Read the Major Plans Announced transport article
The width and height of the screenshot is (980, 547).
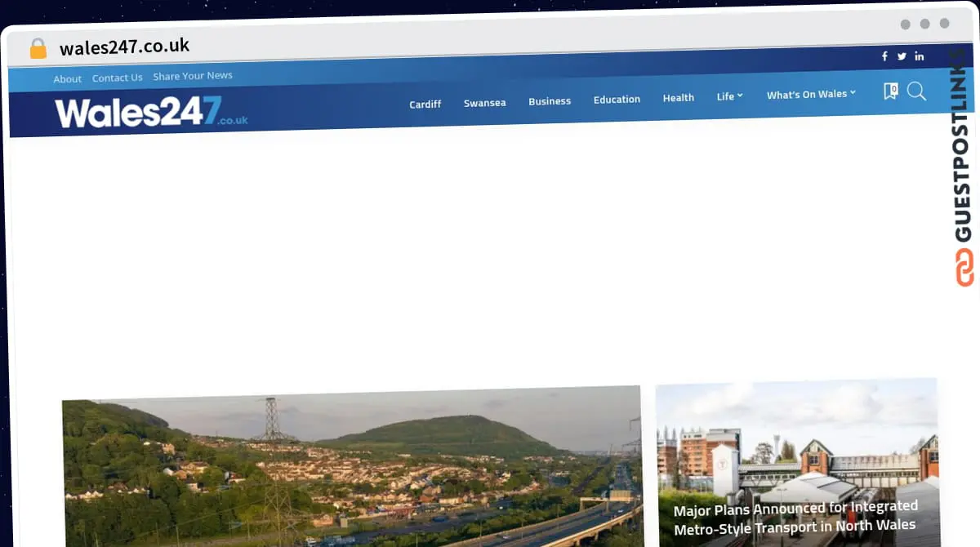click(x=795, y=518)
